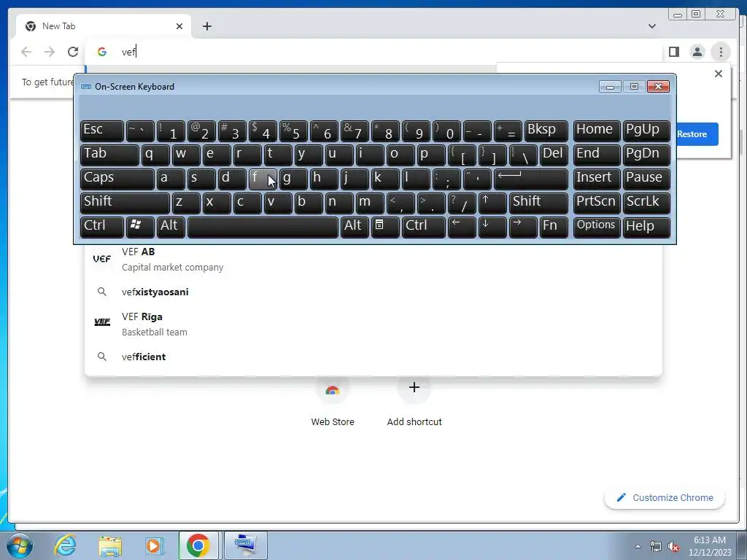Toggle the left Shift key
The width and height of the screenshot is (747, 560).
point(125,203)
